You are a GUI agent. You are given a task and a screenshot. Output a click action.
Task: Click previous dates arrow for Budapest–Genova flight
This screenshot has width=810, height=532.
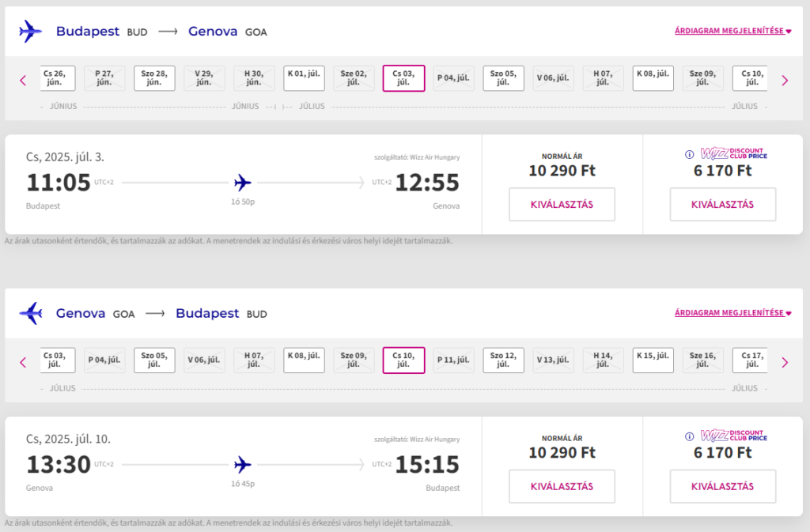pos(23,80)
